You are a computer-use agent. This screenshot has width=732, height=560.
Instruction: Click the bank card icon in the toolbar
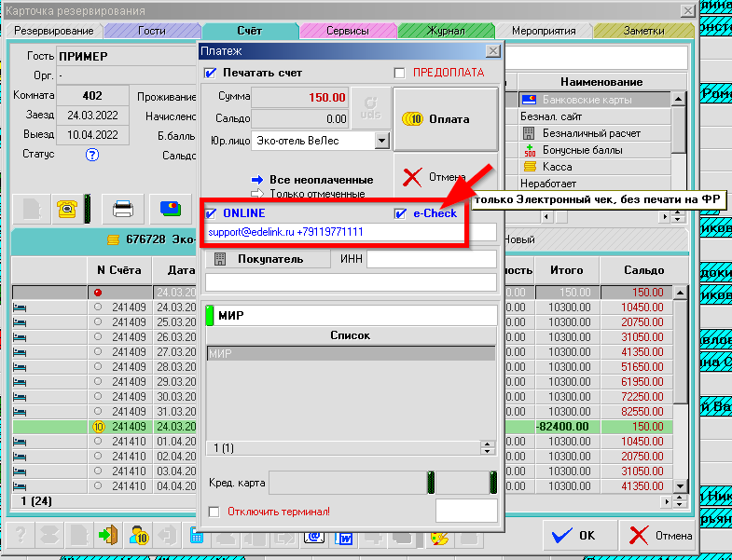click(x=171, y=209)
